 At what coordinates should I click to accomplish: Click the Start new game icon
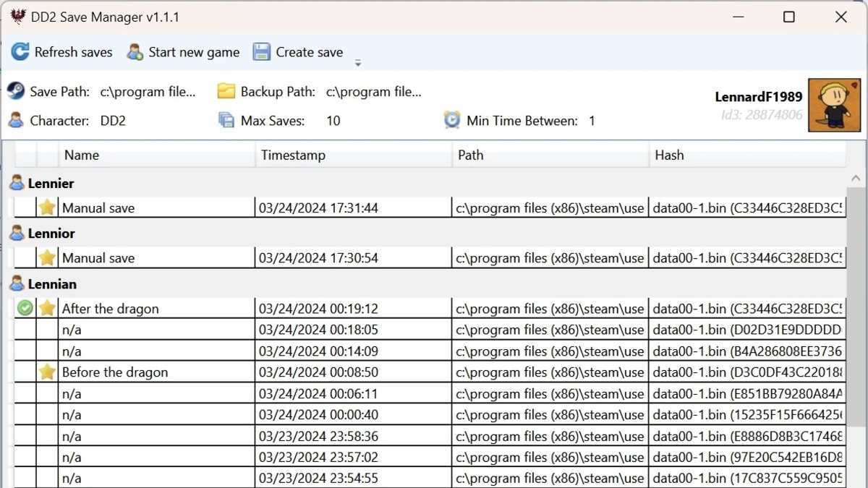tap(135, 52)
